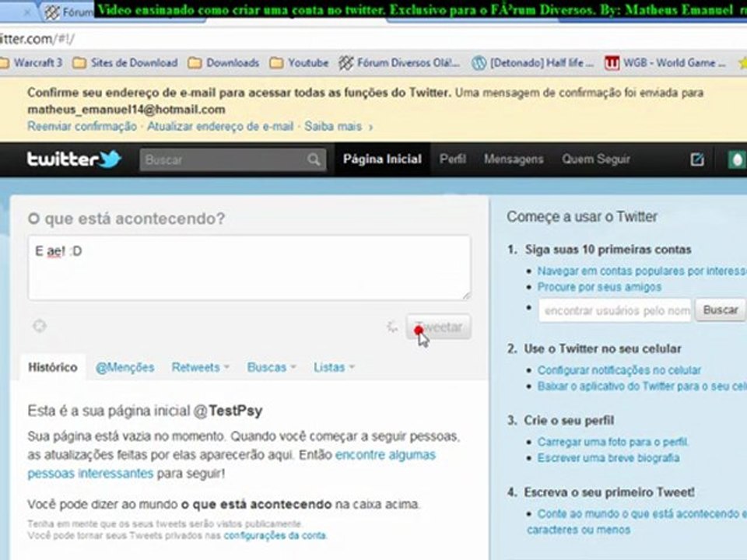
Task: Open the compose new tweet icon
Action: coord(697,159)
